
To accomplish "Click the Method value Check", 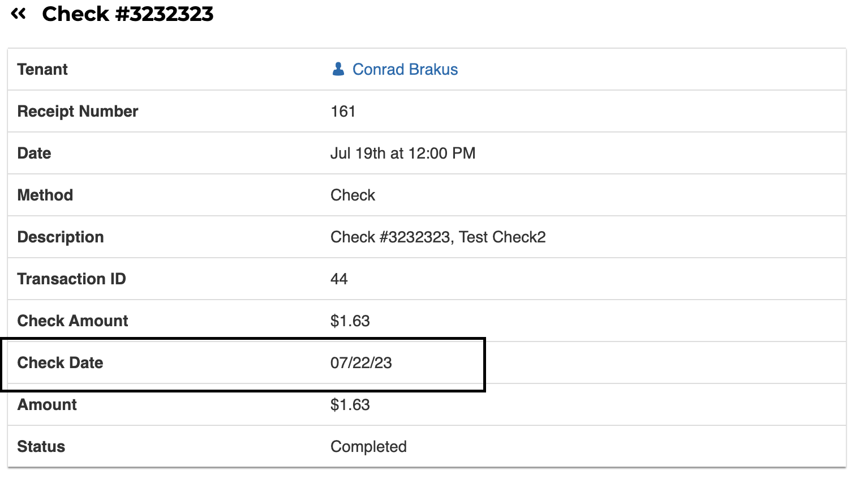I will coord(353,195).
